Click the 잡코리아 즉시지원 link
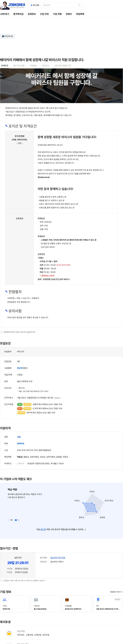This screenshot has height=644, width=123. tap(58, 558)
